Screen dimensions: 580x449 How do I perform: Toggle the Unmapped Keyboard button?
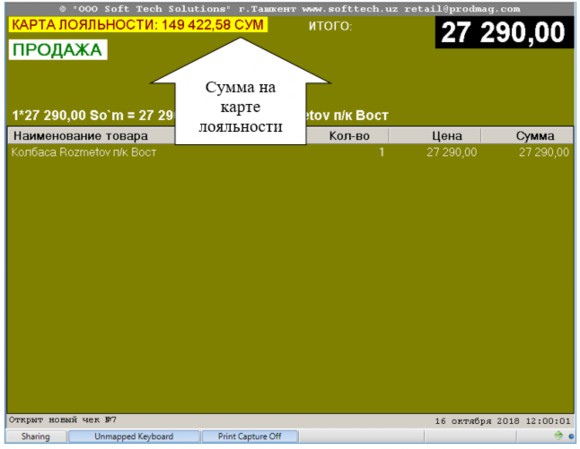click(134, 436)
